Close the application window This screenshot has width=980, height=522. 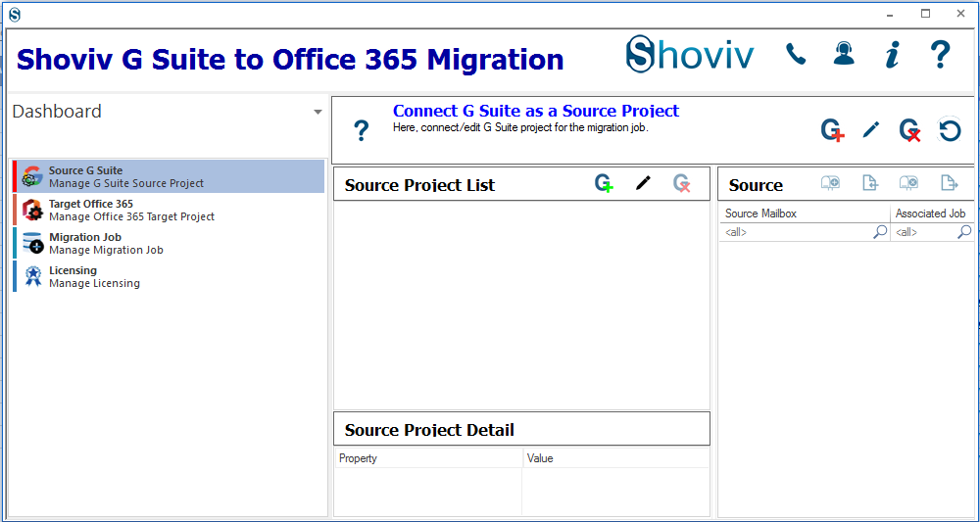point(960,14)
